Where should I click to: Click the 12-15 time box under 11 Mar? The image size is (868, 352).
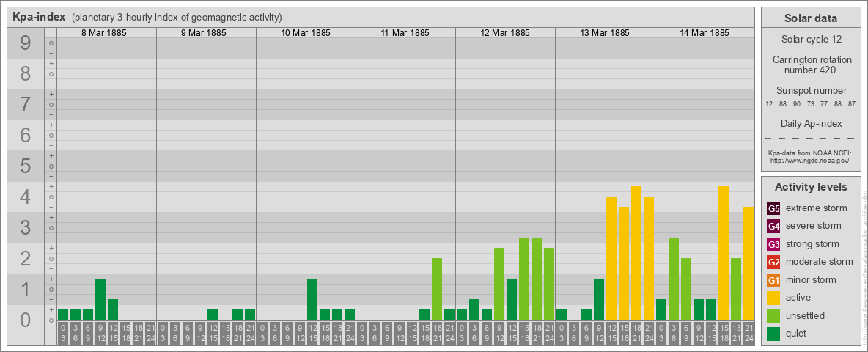click(412, 334)
